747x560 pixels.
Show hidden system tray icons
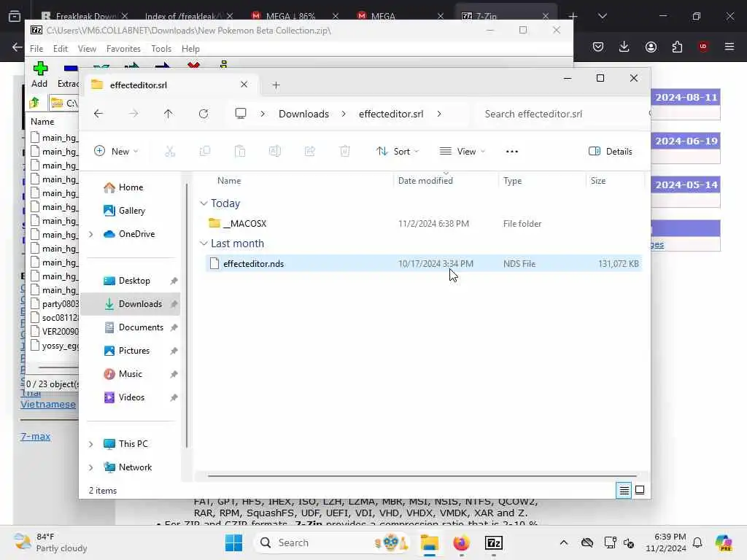(x=564, y=542)
